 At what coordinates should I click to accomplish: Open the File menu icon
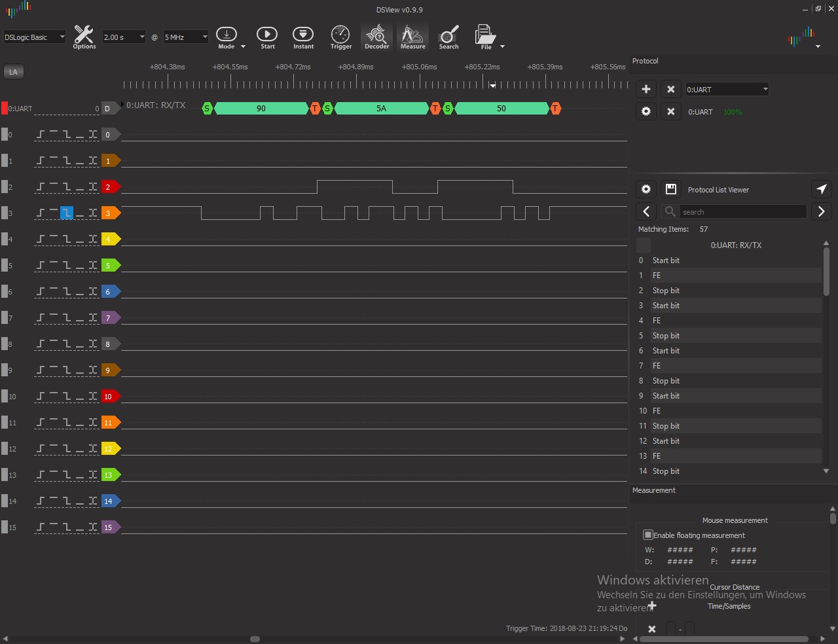485,37
